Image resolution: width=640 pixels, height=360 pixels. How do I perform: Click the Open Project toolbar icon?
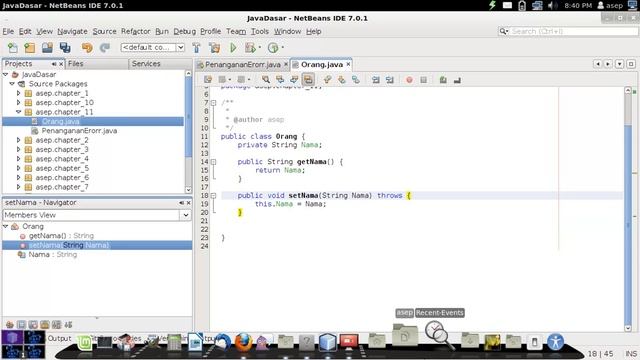47,48
